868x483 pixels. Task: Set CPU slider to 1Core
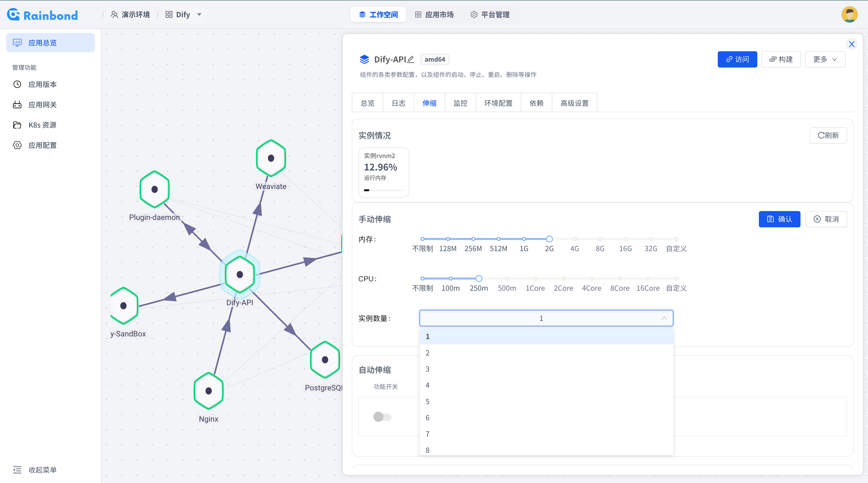tap(535, 279)
